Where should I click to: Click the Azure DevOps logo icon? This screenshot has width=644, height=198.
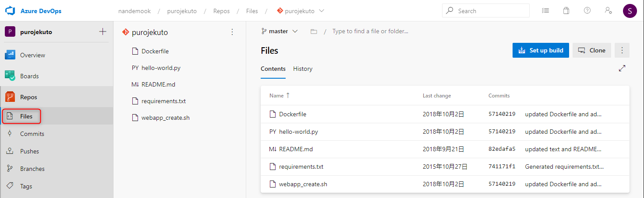click(10, 10)
